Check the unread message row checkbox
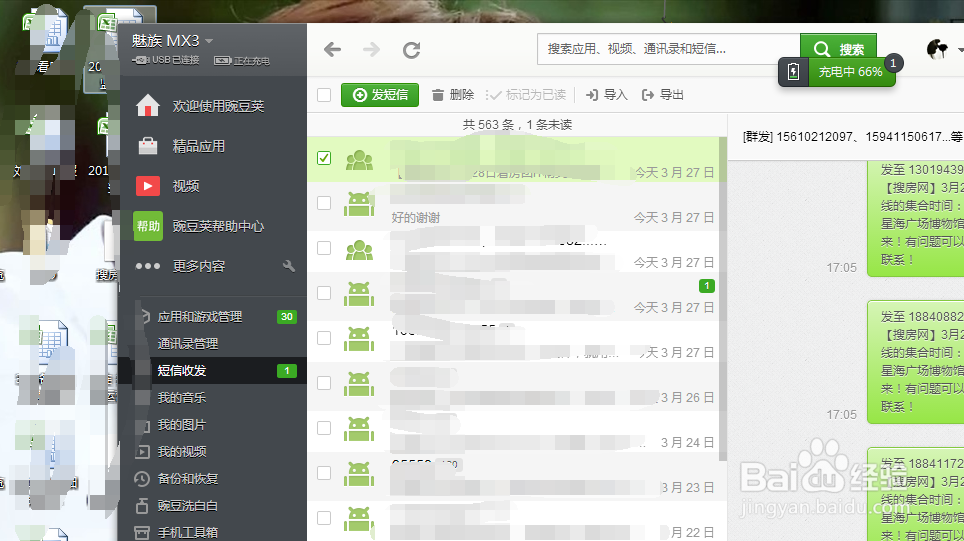 (x=324, y=293)
